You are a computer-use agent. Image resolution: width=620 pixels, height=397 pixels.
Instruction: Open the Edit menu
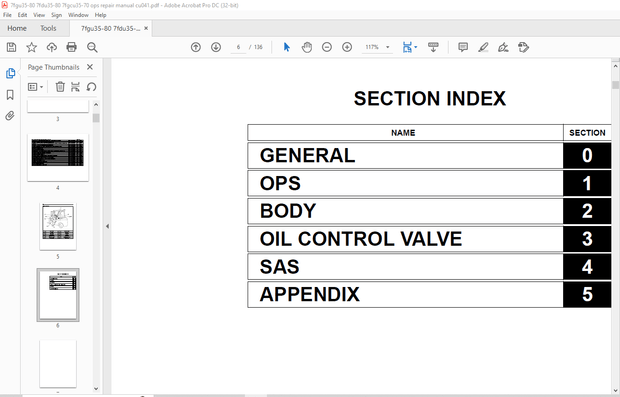click(22, 15)
